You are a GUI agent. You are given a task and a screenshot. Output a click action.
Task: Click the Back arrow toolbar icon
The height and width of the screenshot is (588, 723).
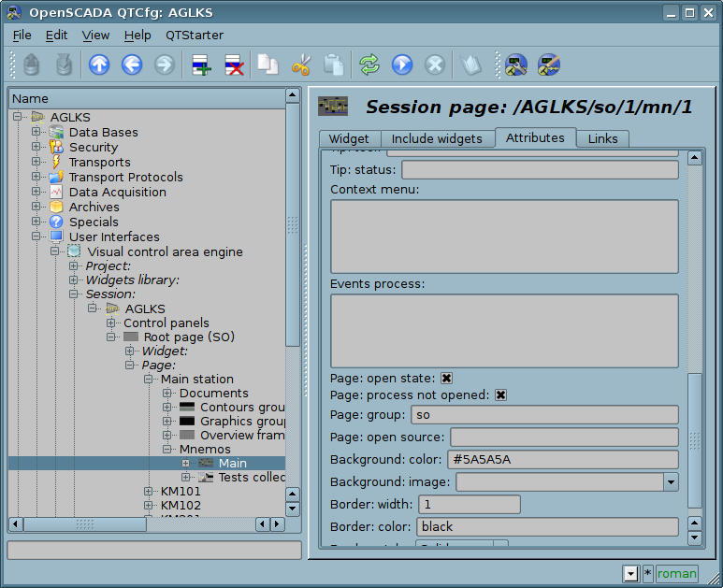click(132, 65)
